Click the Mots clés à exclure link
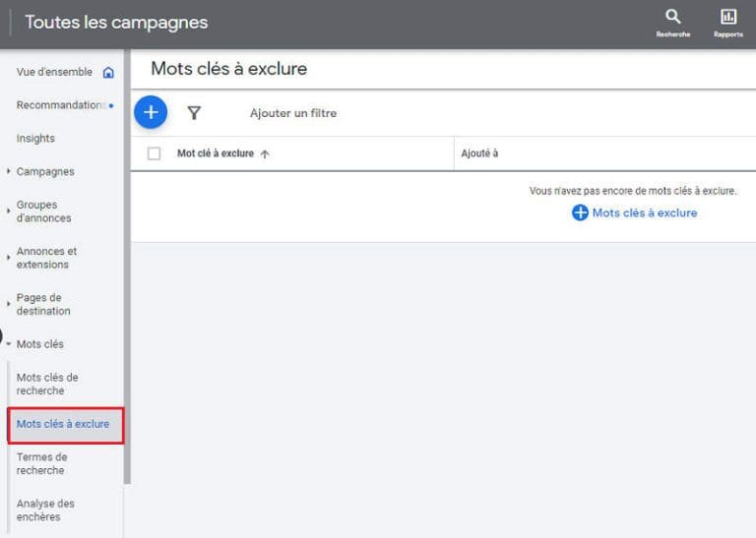The image size is (756, 538). click(x=645, y=212)
